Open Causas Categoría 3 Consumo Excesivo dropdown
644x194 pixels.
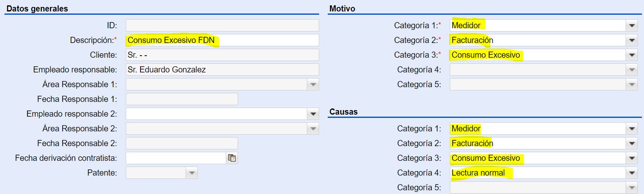(x=632, y=158)
